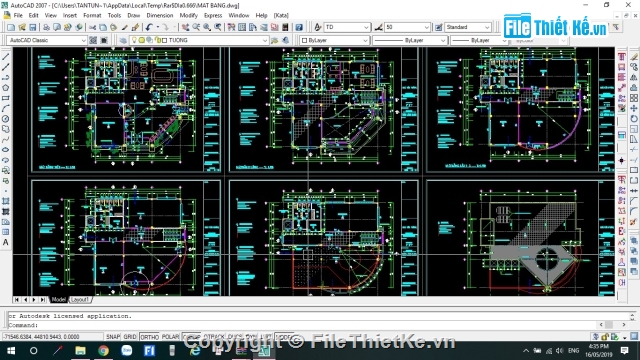Click the Undo arrow icon
Image resolution: width=640 pixels, height=360 pixels.
[149, 27]
